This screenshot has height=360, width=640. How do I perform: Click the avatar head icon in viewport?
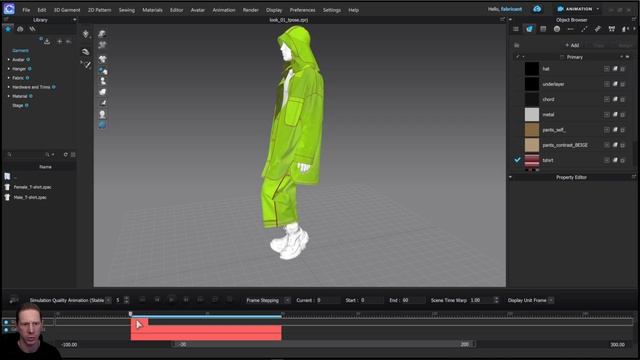[102, 114]
